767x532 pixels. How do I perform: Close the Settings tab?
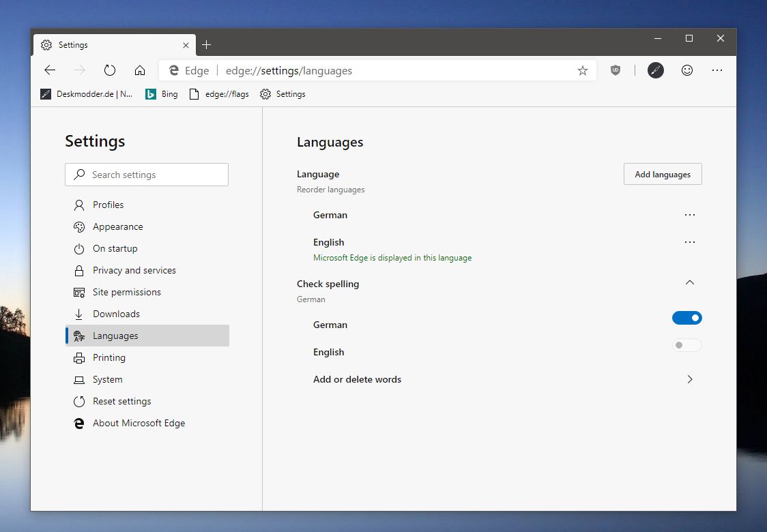point(186,46)
